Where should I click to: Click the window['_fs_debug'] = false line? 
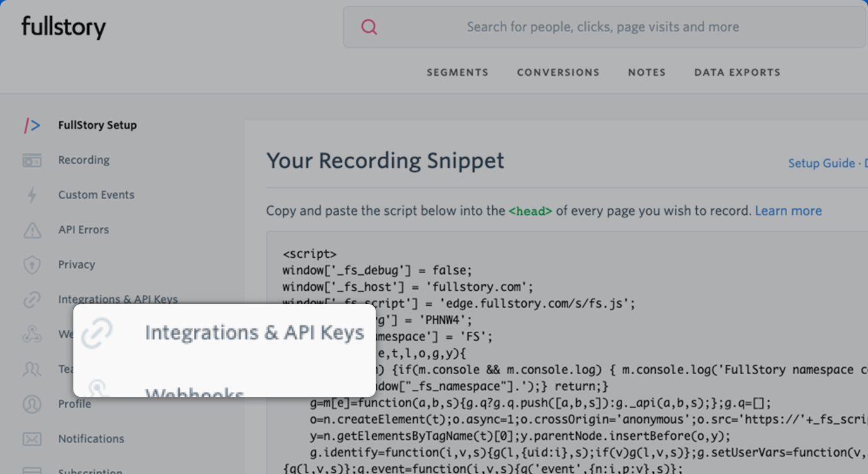pos(377,270)
